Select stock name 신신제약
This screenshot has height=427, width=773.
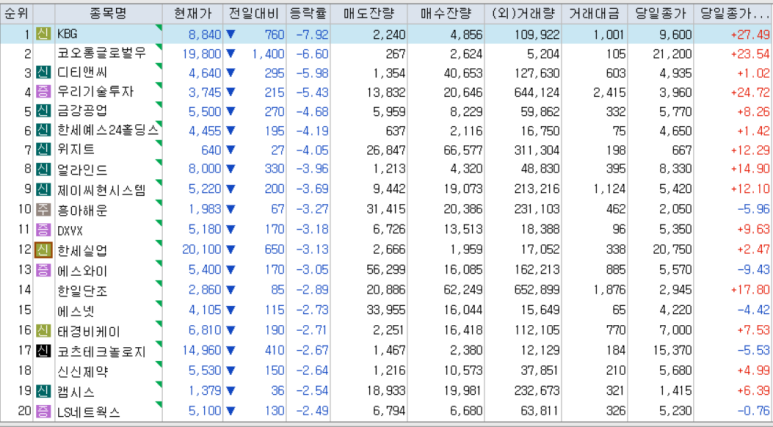(x=82, y=372)
